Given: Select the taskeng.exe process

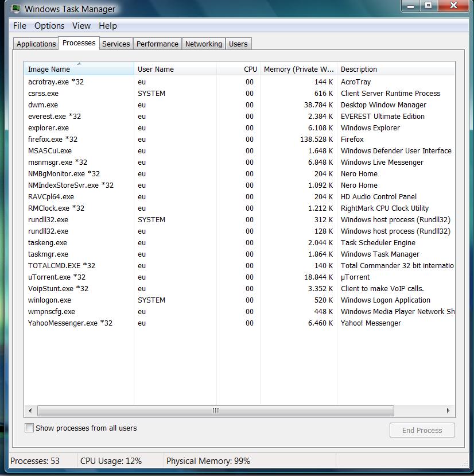Looking at the screenshot, I should (x=239, y=243).
